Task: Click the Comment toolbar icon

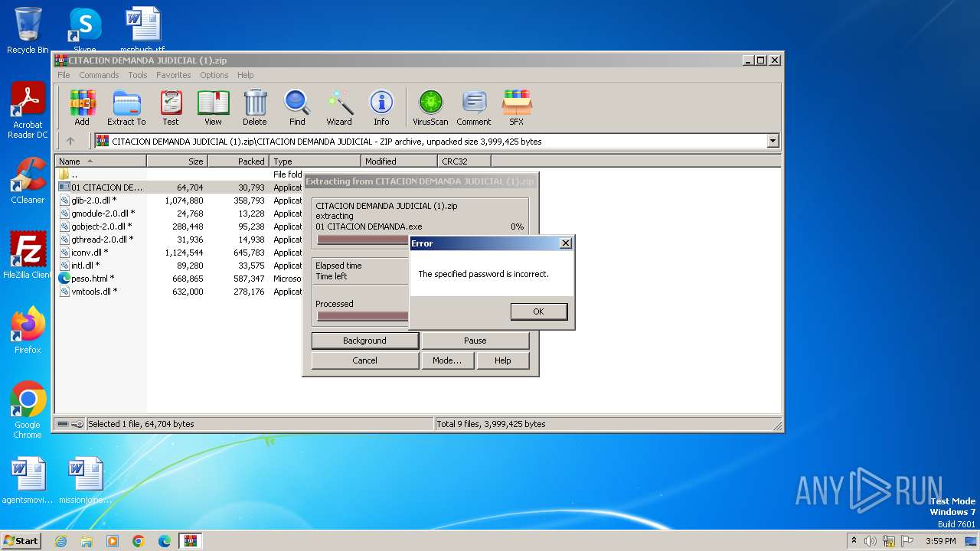Action: 474,107
